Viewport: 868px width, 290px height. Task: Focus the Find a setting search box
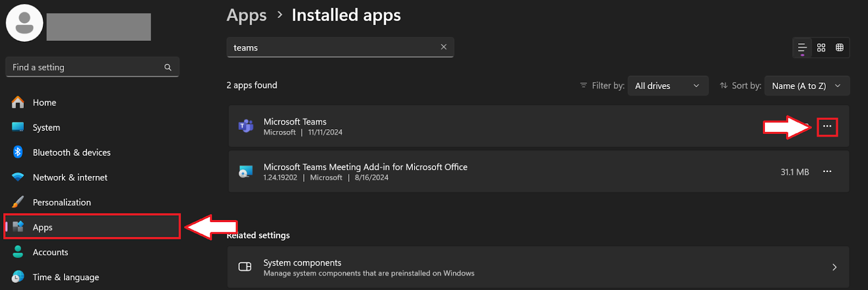[92, 67]
